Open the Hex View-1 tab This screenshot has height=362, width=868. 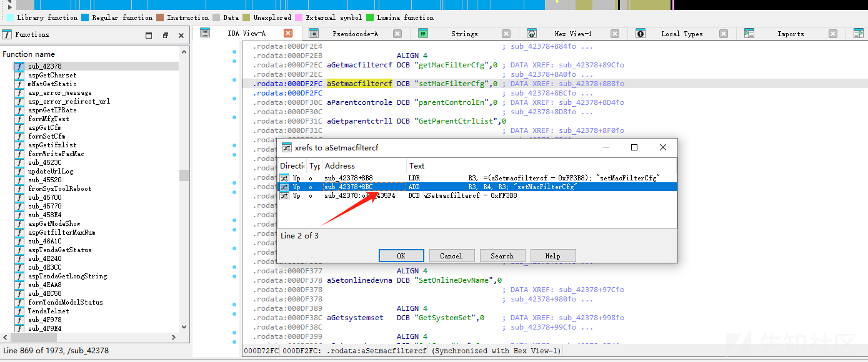click(x=573, y=34)
